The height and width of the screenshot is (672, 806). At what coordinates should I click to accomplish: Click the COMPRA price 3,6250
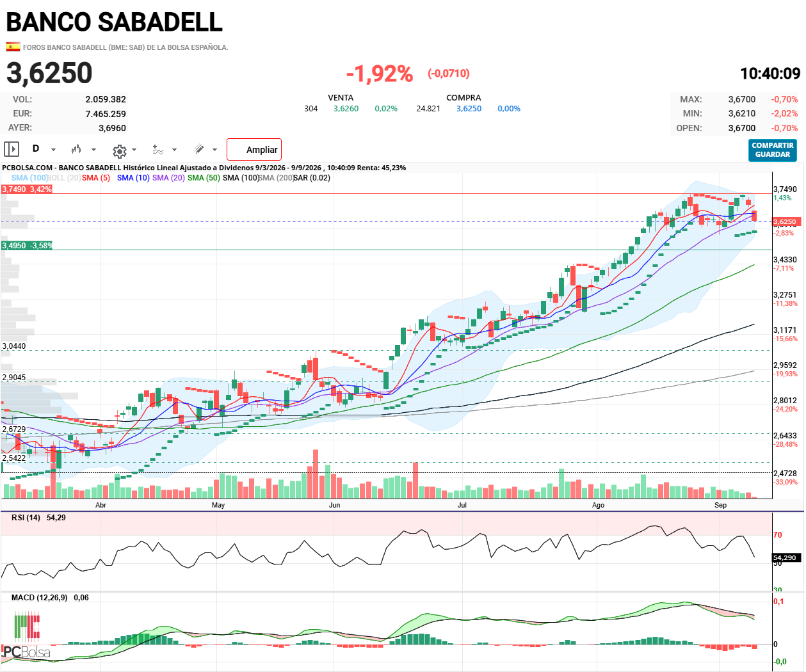click(469, 109)
